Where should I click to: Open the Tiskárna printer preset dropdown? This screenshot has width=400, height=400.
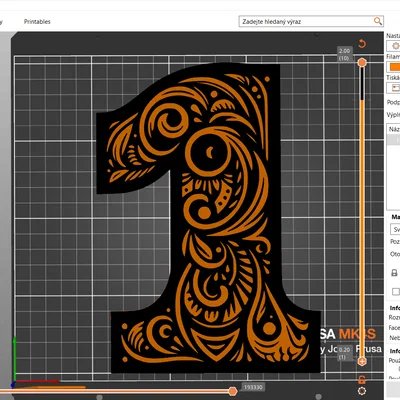[x=393, y=88]
